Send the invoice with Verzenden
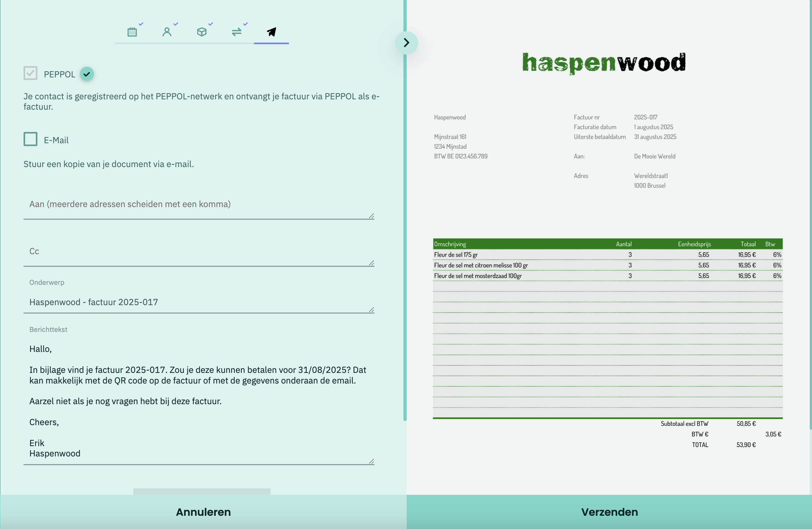 tap(609, 512)
